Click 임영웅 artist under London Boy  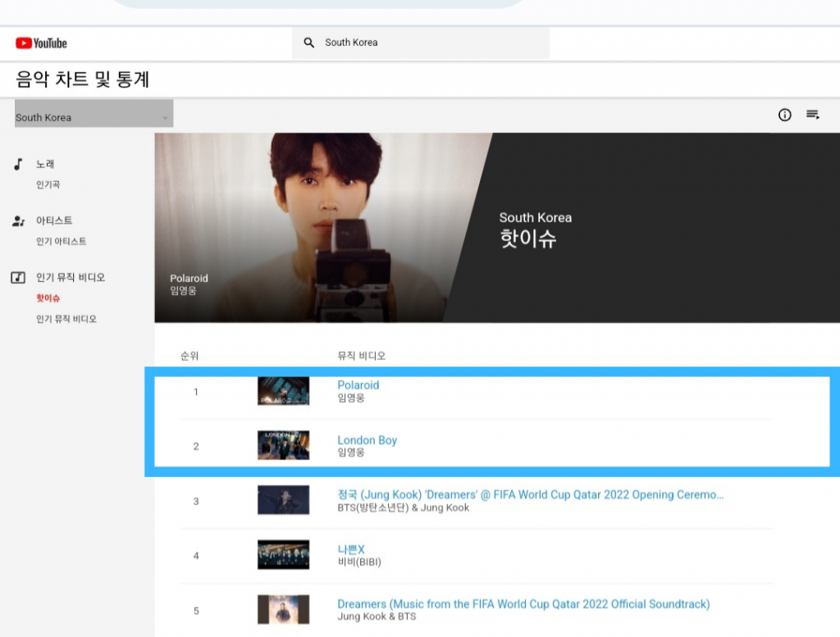pos(351,453)
